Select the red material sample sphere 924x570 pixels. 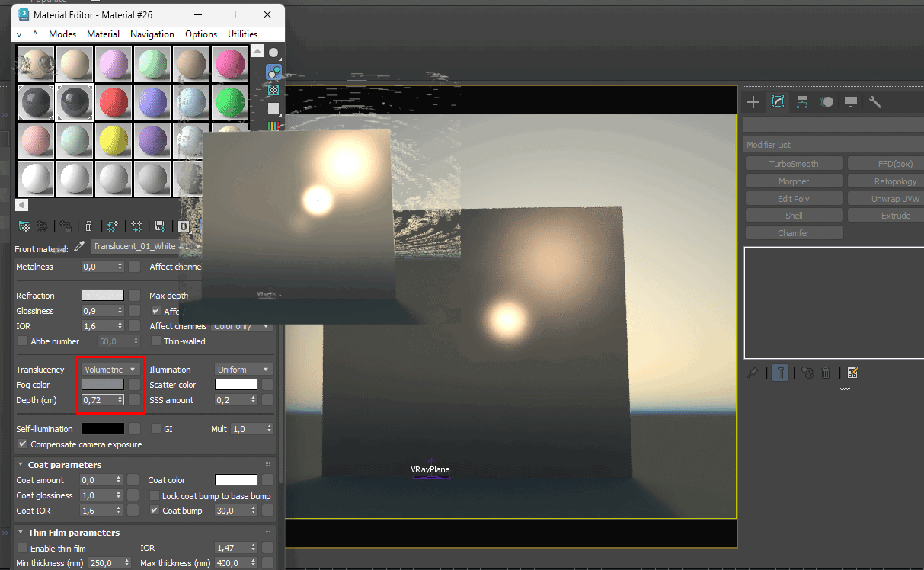[x=114, y=103]
